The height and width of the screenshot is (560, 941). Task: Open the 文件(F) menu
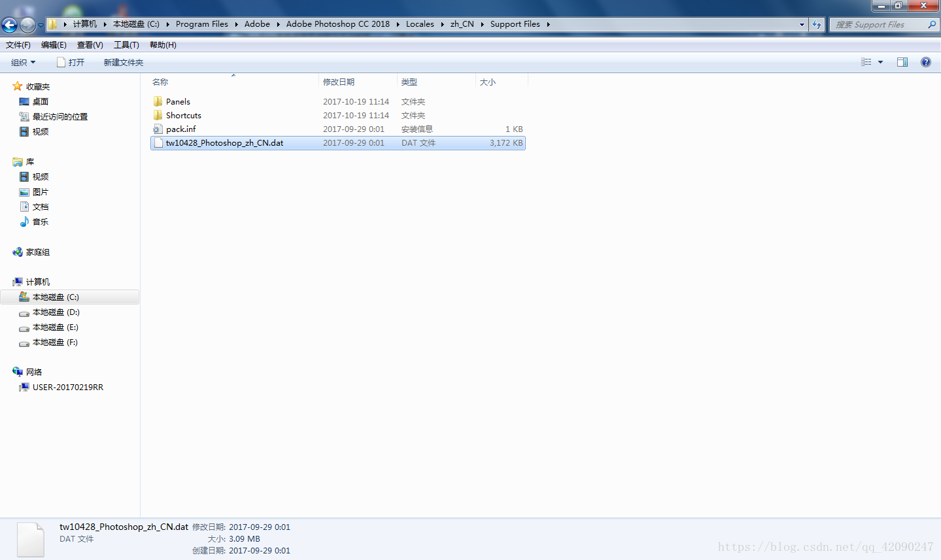coord(18,45)
